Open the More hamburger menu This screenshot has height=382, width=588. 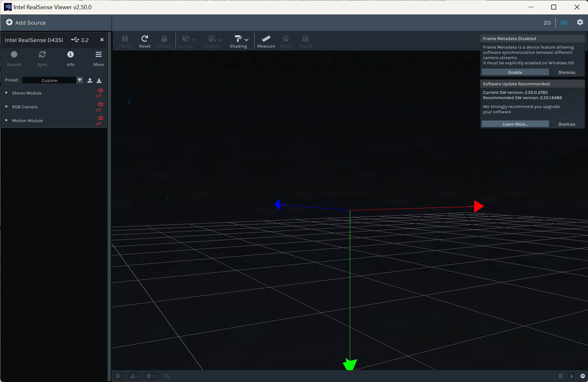[98, 58]
